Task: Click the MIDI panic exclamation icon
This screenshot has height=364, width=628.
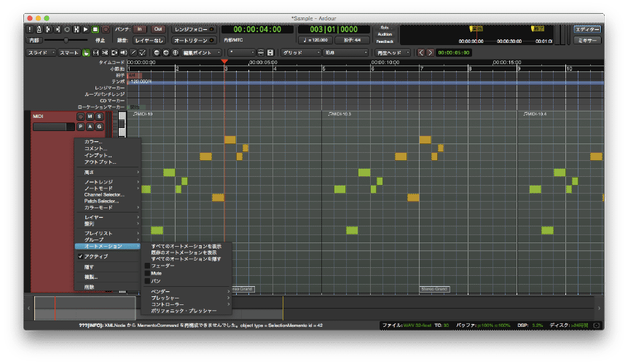Action: pyautogui.click(x=30, y=29)
